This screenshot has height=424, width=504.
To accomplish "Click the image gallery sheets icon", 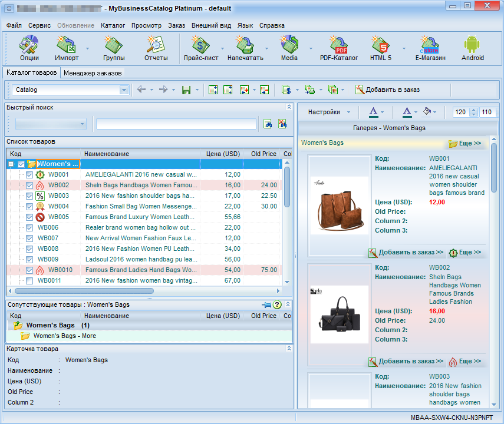I will pos(333,90).
